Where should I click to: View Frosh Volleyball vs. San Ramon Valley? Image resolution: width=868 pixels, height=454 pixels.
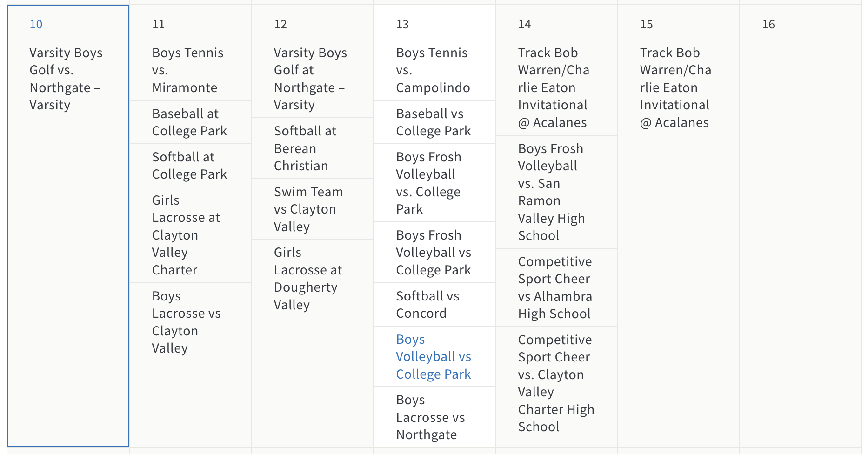551,192
